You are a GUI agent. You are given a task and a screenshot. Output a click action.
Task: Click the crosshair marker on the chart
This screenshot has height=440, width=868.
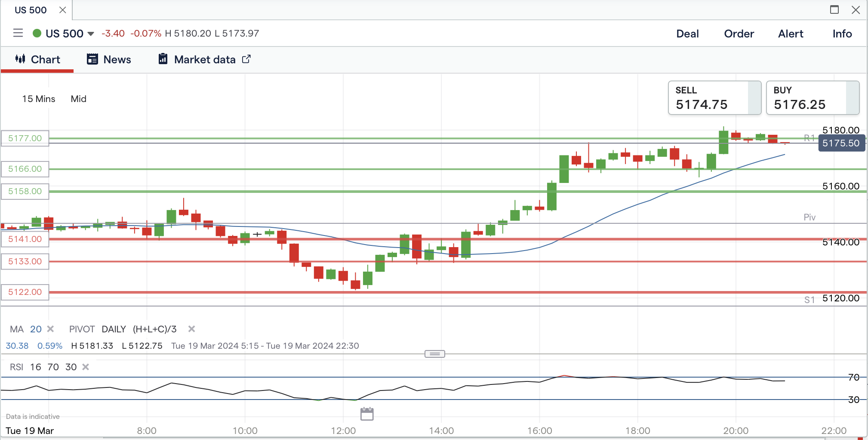tap(257, 234)
